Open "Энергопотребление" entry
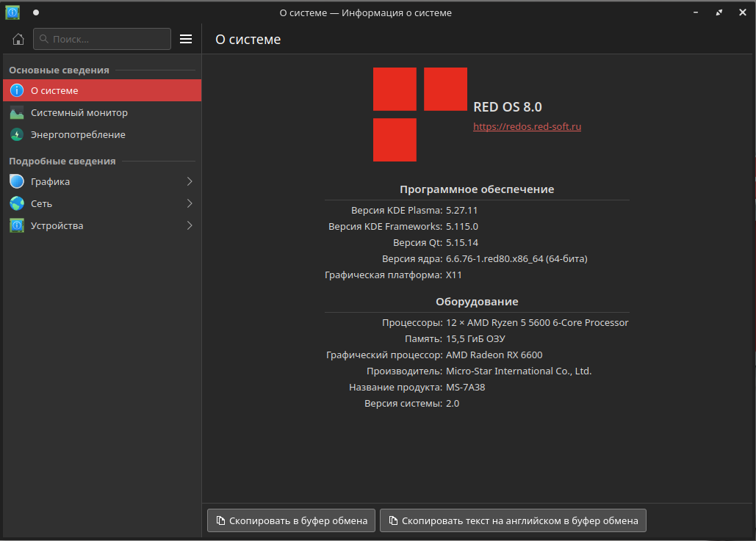Viewport: 756px width, 541px height. [102, 135]
